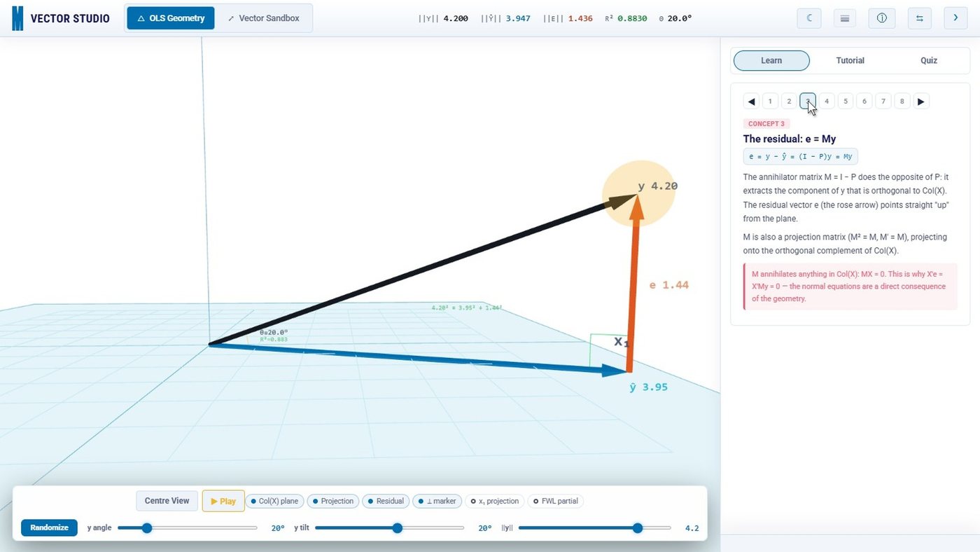Click the pink note about MX = 0
The width and height of the screenshot is (980, 552).
(850, 287)
